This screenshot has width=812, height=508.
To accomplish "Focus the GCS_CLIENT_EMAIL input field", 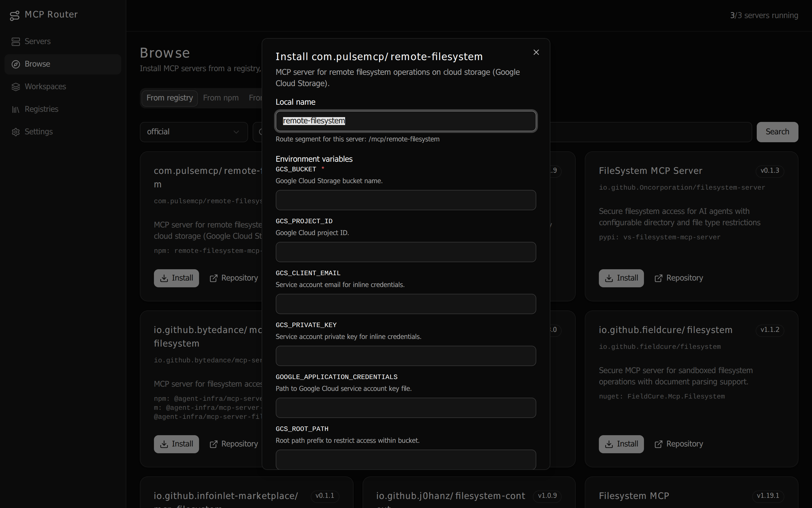I will pos(406,304).
